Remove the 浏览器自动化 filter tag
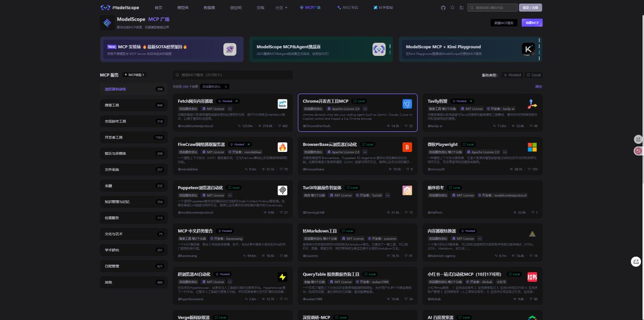 (225, 86)
